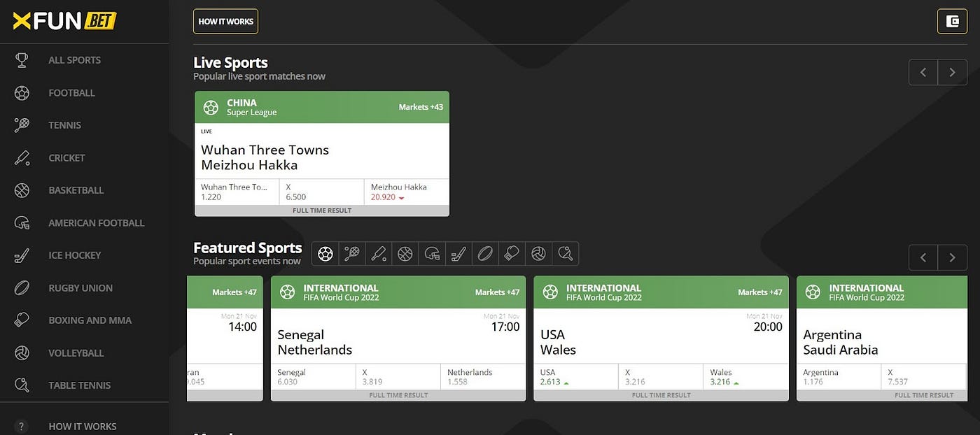Open the USA Wales match
This screenshot has width=980, height=435.
(558, 342)
